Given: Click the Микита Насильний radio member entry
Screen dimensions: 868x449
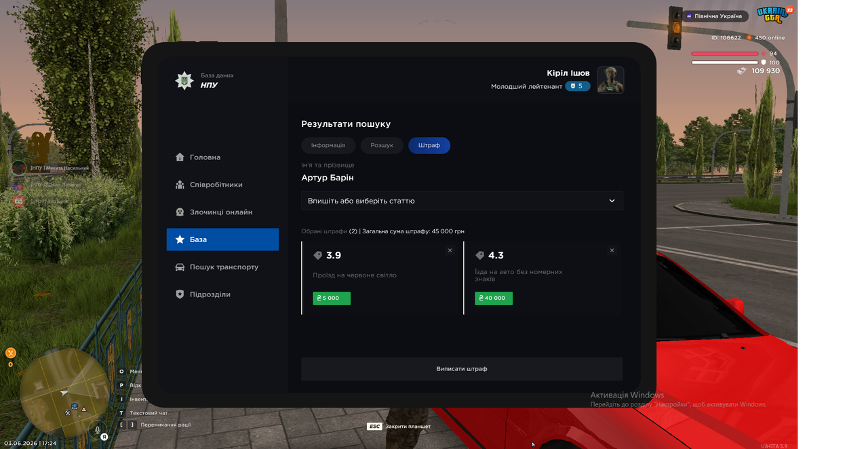Looking at the screenshot, I should pyautogui.click(x=52, y=168).
